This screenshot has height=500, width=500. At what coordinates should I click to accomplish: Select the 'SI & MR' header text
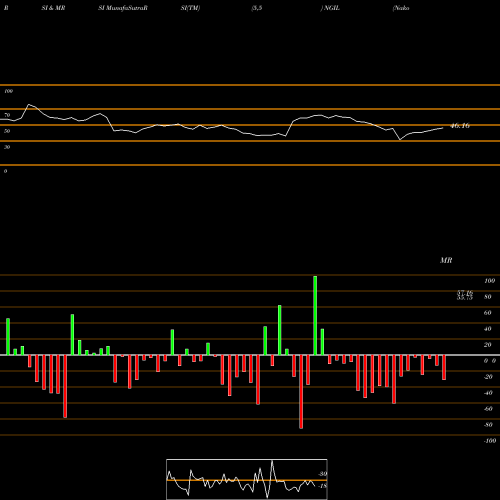click(53, 8)
